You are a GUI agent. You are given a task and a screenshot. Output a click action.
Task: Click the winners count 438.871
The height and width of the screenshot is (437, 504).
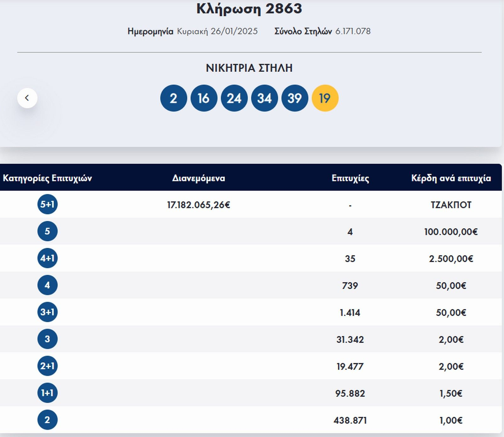click(x=350, y=421)
